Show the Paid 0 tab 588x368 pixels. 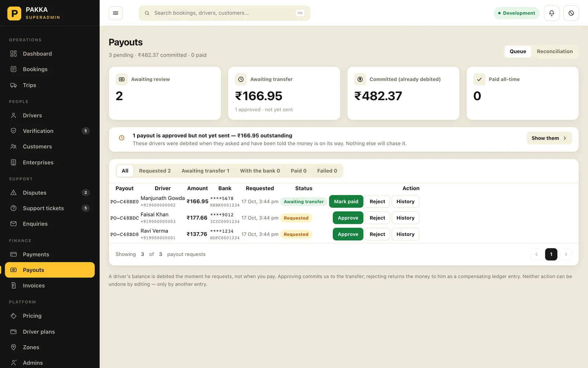click(298, 171)
